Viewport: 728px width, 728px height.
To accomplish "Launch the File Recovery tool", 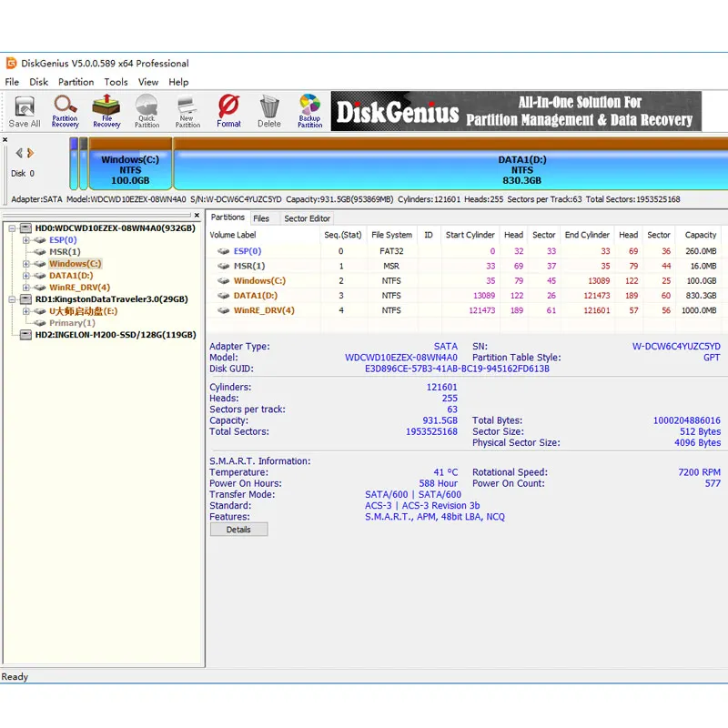I will 106,111.
